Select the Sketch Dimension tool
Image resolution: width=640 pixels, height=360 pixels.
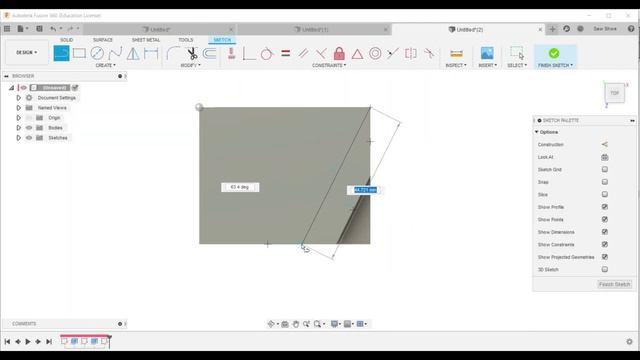click(151, 53)
